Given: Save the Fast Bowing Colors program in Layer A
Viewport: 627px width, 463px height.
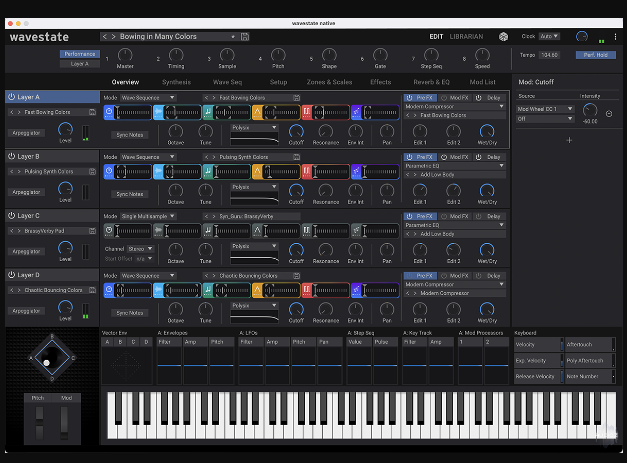Looking at the screenshot, I should pos(92,112).
